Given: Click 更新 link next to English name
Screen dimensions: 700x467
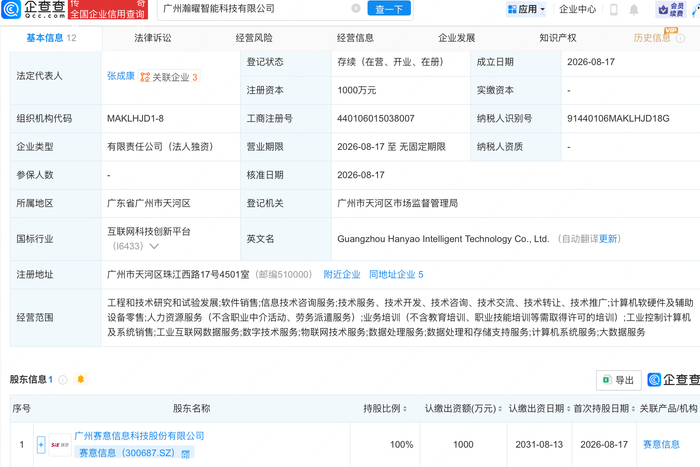Looking at the screenshot, I should (x=608, y=239).
